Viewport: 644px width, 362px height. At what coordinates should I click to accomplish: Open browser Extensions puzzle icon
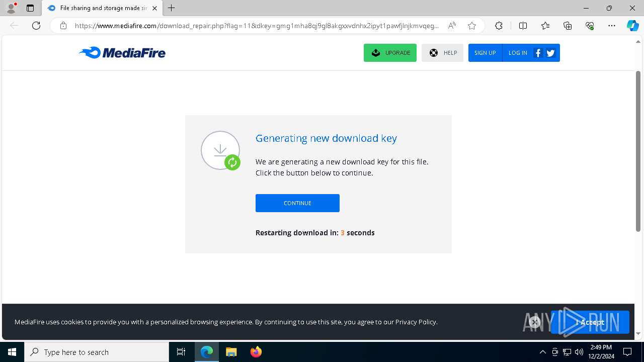pyautogui.click(x=499, y=26)
